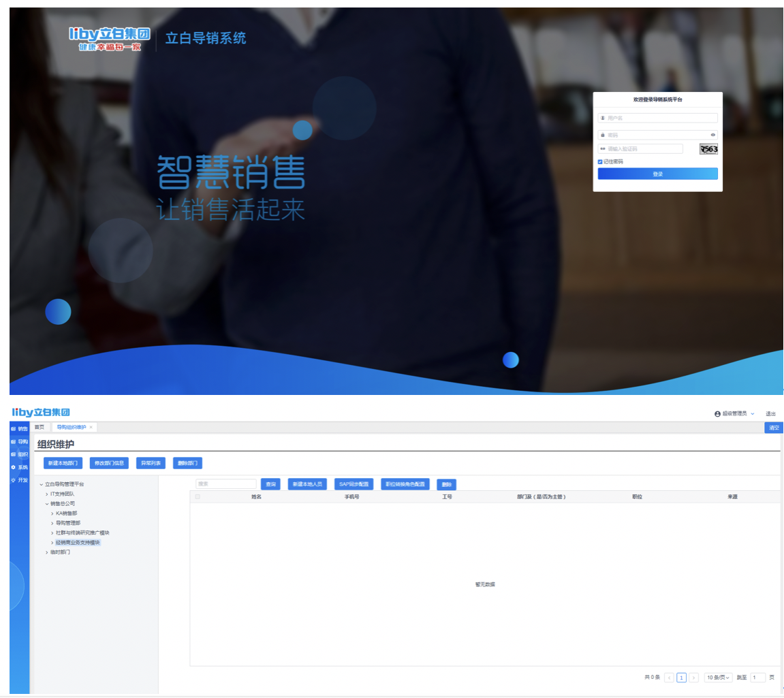Switch to the 首页 tab
This screenshot has height=698, width=784.
(40, 428)
